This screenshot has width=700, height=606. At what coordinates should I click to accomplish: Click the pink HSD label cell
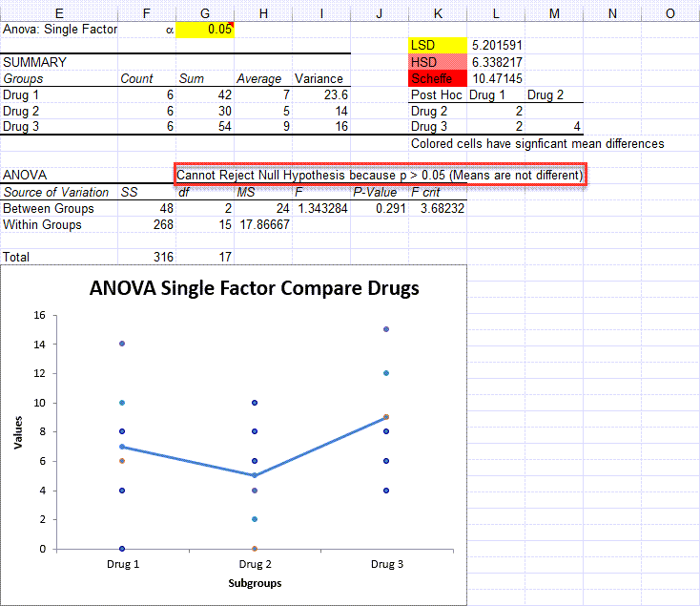pyautogui.click(x=438, y=62)
